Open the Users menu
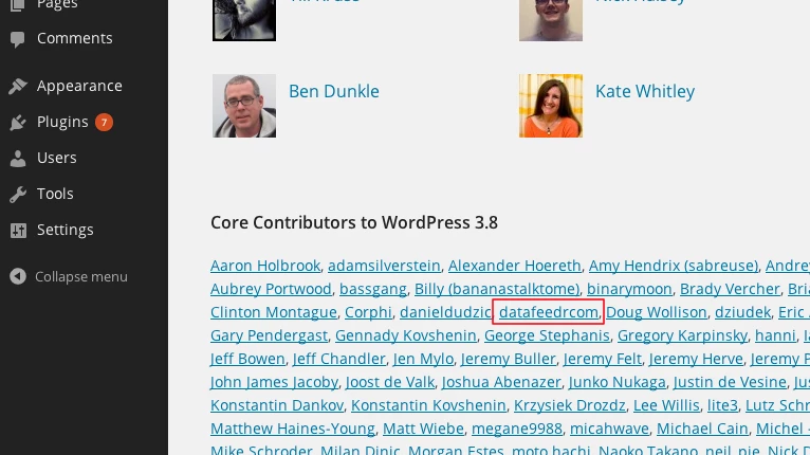Screen dimensions: 810x455 click(56, 158)
